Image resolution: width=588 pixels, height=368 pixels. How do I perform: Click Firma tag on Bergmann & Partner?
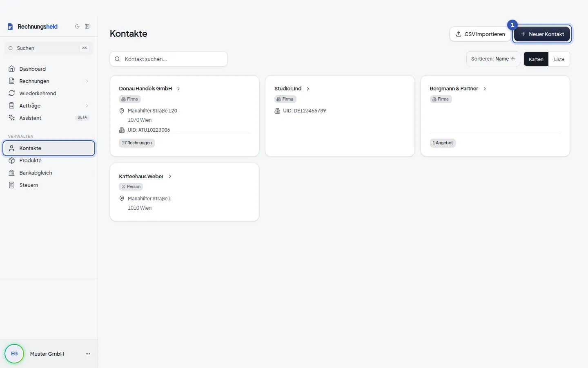point(441,99)
